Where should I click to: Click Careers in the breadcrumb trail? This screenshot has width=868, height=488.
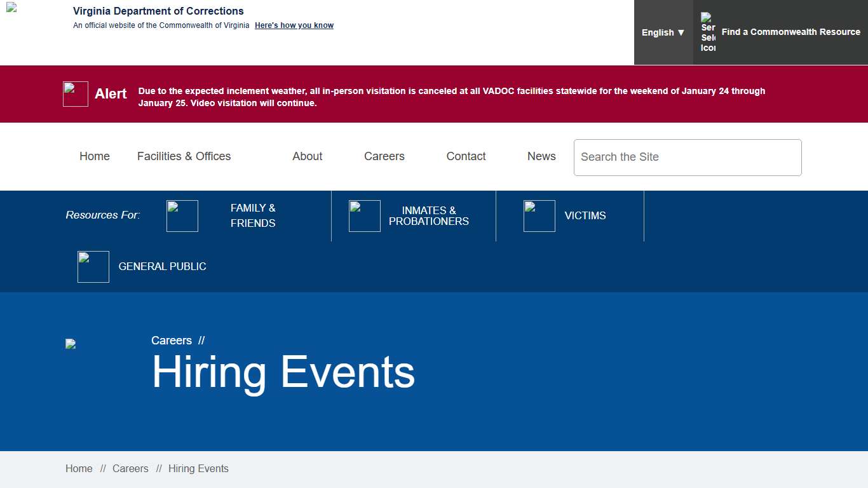pos(130,468)
